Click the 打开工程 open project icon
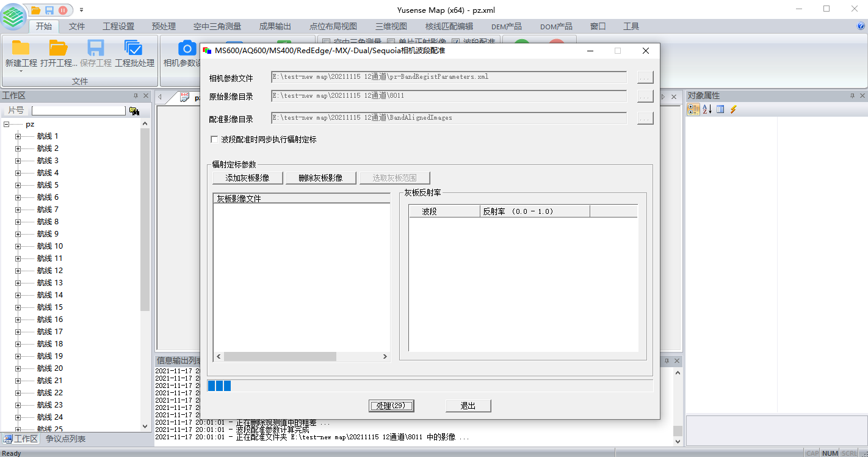Screen dimensions: 868x457 tap(59, 48)
